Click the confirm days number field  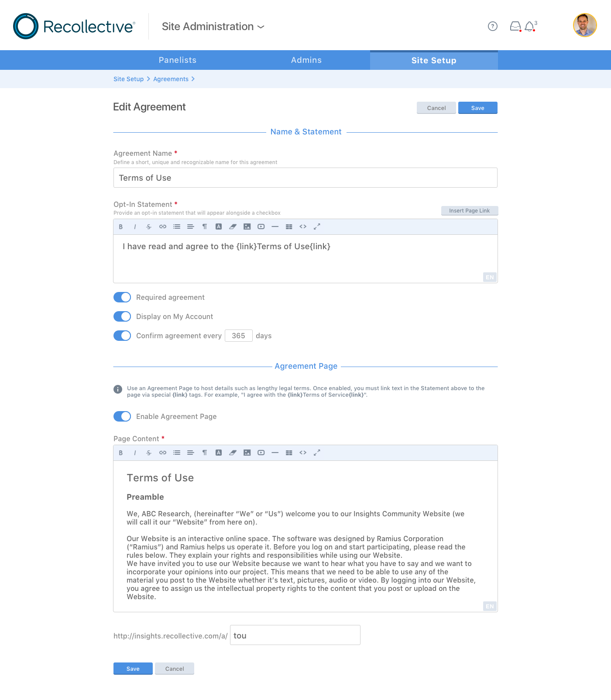(x=239, y=336)
